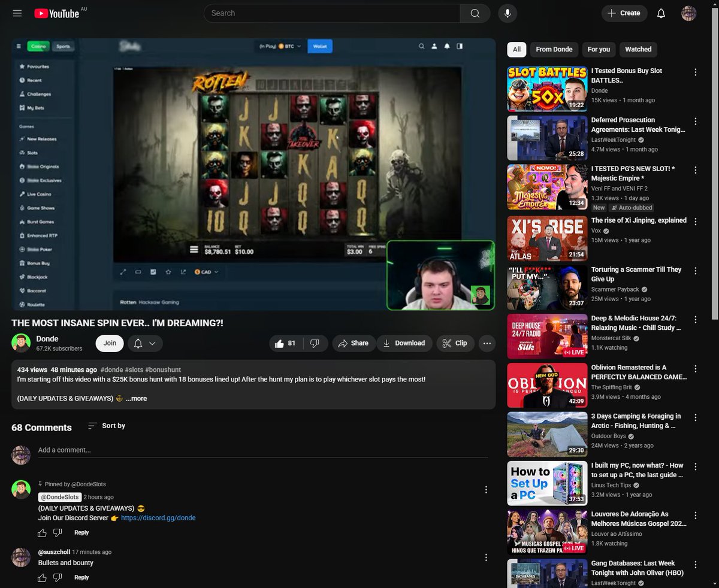This screenshot has height=588, width=719.
Task: Start voice search with microphone icon
Action: click(x=507, y=13)
